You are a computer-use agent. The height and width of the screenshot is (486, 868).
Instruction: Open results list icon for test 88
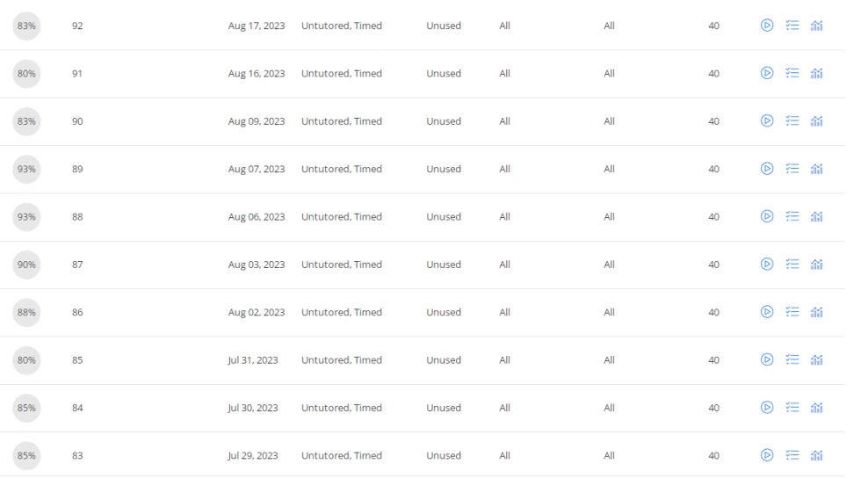(792, 216)
